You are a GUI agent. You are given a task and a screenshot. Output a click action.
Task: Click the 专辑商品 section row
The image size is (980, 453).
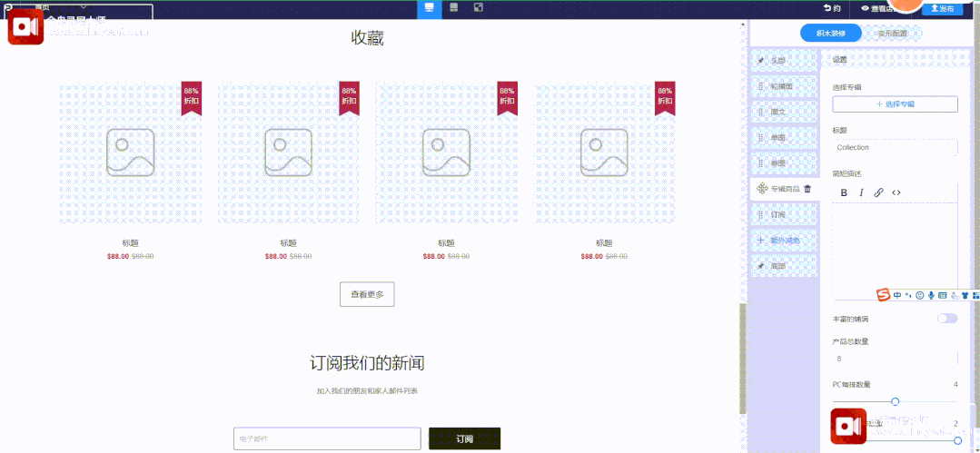(x=785, y=189)
